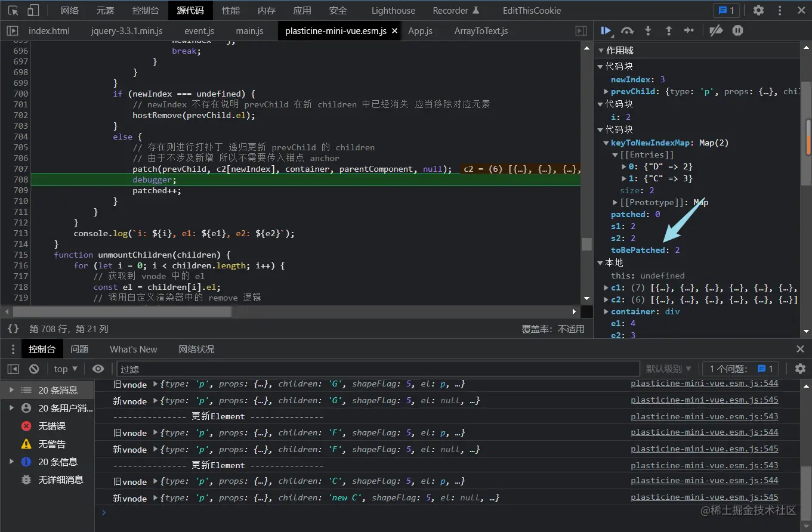812x532 pixels.
Task: Collapse keyToNewIndexMap Map(2) entry
Action: point(606,143)
